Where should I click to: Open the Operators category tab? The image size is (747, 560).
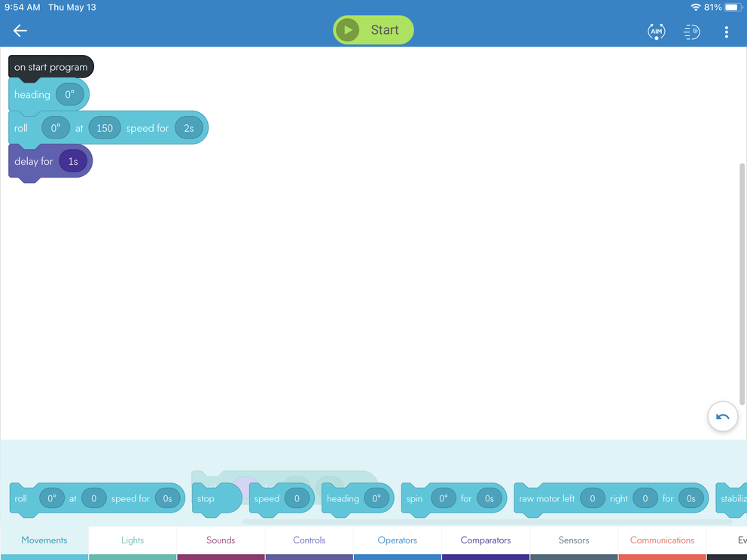pos(397,540)
